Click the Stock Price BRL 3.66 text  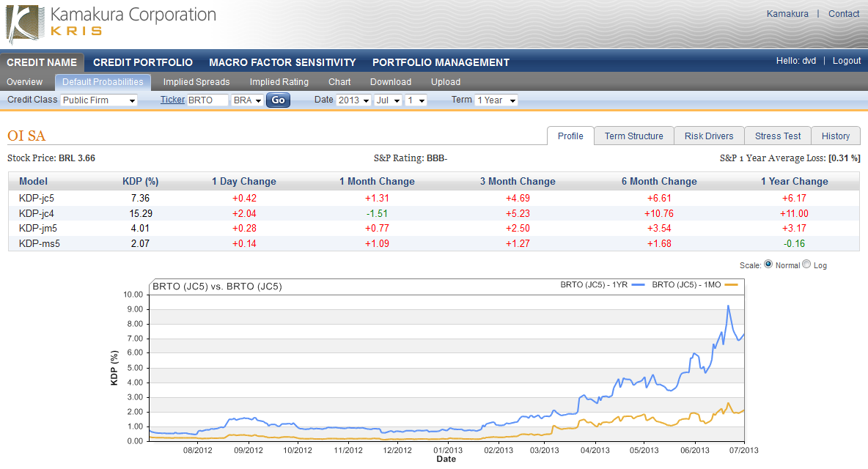click(51, 158)
